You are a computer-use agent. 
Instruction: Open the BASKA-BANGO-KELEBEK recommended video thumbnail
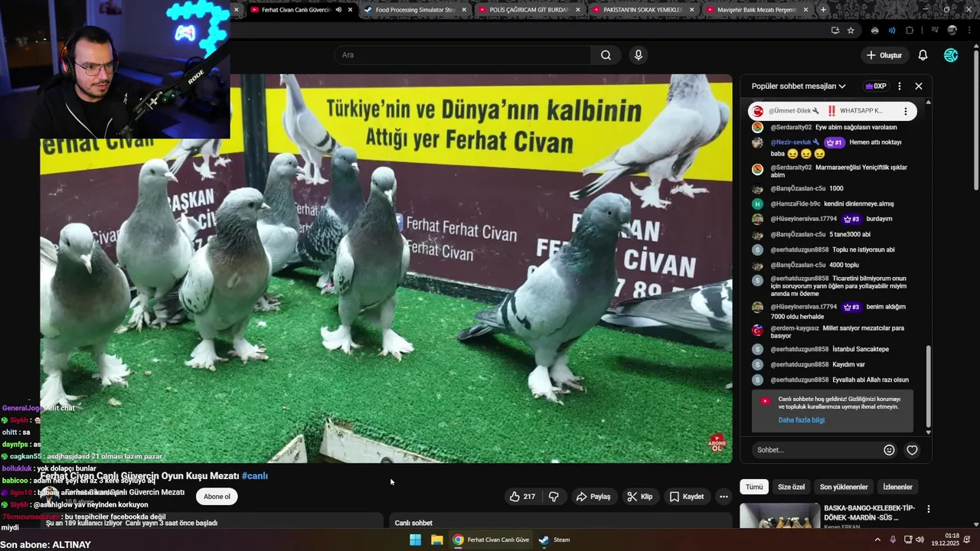pyautogui.click(x=779, y=516)
